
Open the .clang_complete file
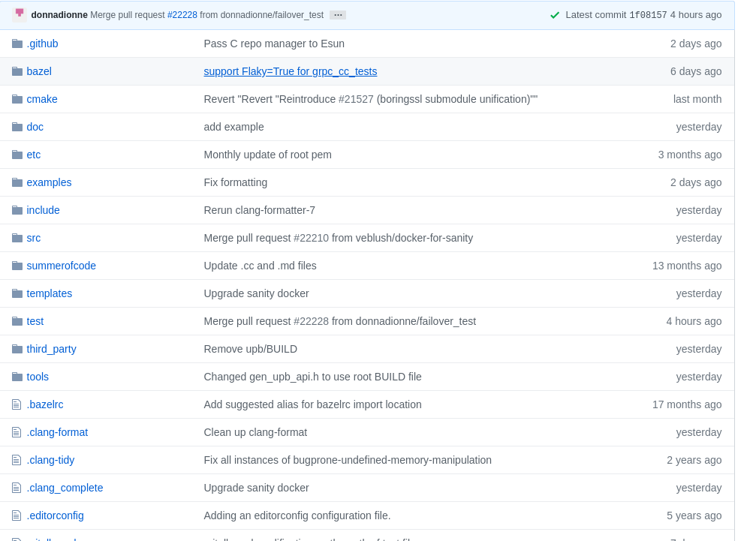tap(65, 488)
